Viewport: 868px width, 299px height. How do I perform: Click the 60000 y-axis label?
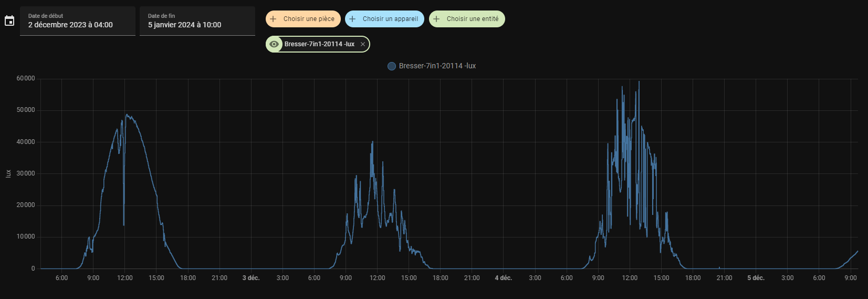(x=26, y=78)
